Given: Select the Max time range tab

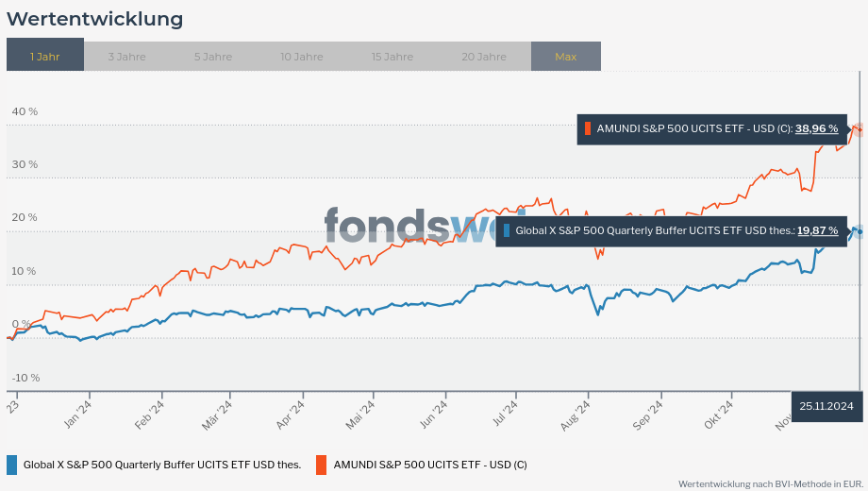Looking at the screenshot, I should pyautogui.click(x=565, y=56).
